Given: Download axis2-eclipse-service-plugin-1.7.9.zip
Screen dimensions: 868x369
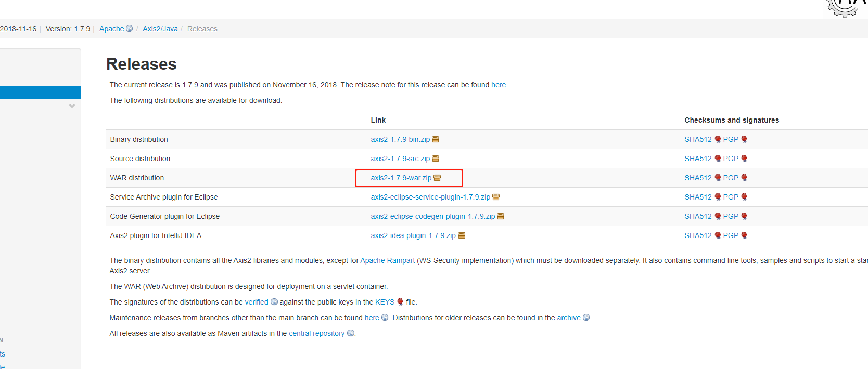Looking at the screenshot, I should click(430, 197).
